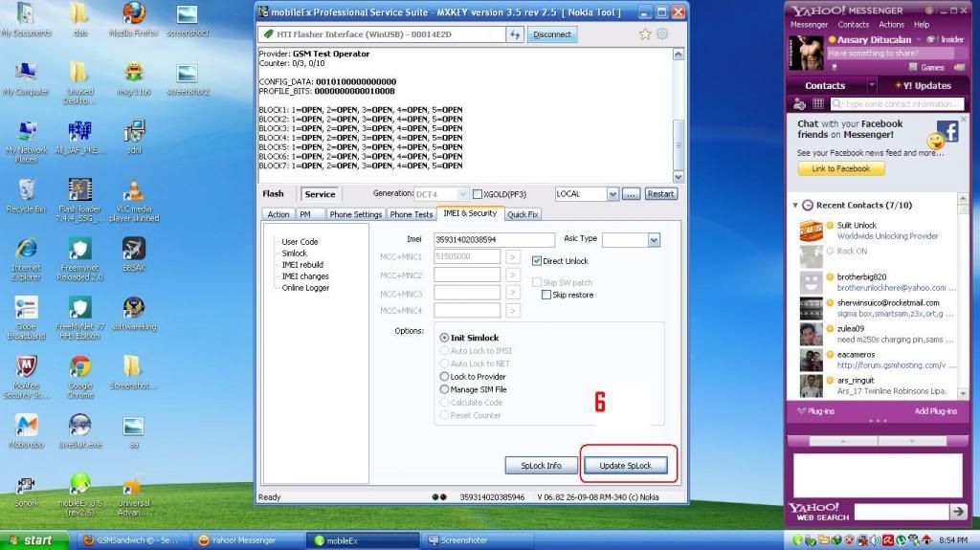This screenshot has height=550, width=980.
Task: Switch to Y! Updates tab
Action: tap(924, 85)
